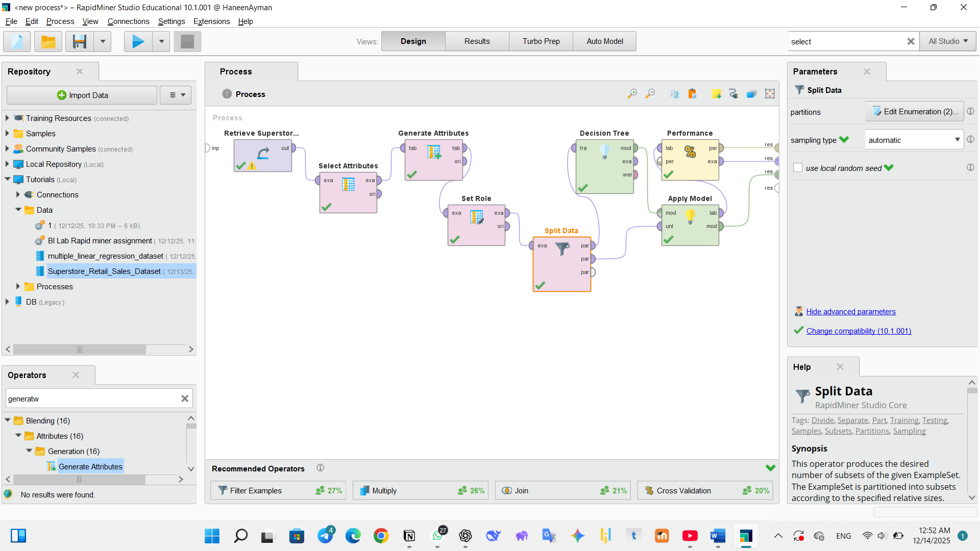980x551 pixels.
Task: Open Google Chrome from the taskbar
Action: pos(381,536)
